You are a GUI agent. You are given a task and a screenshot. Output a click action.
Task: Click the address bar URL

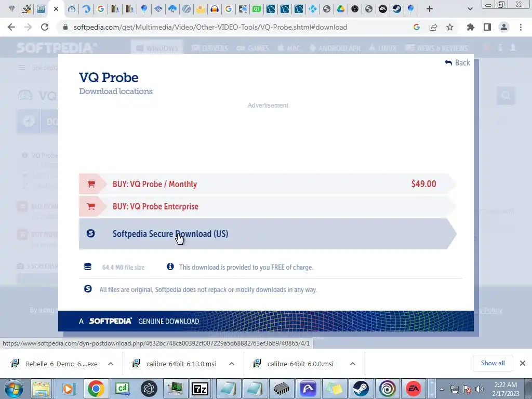pos(210,27)
